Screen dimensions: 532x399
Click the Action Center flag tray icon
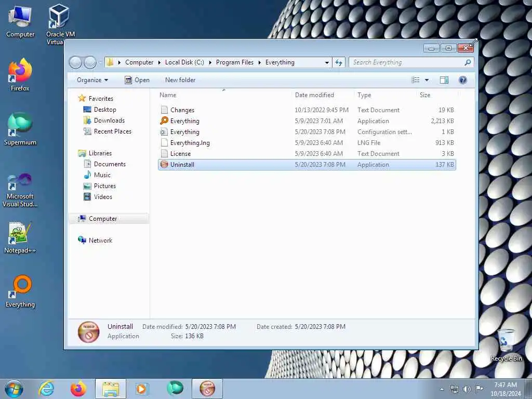(479, 389)
